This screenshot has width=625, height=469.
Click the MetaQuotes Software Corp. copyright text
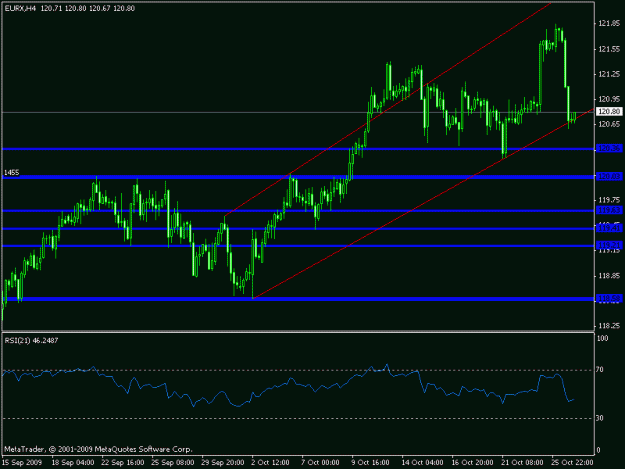pyautogui.click(x=98, y=449)
